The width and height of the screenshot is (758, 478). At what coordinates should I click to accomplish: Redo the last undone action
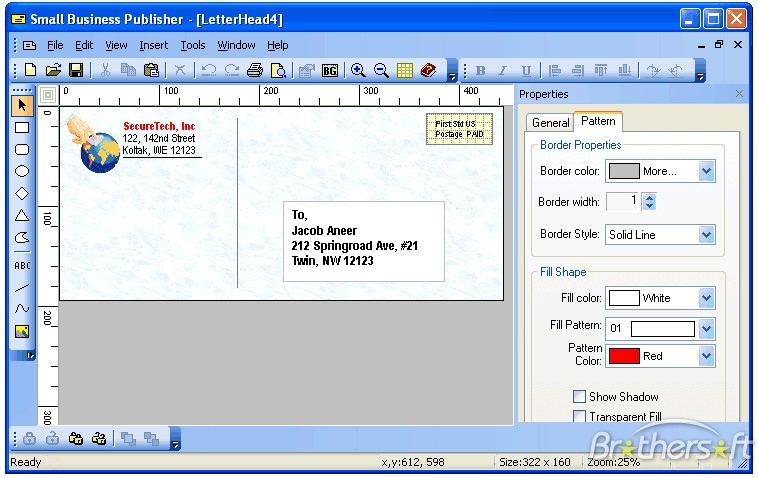click(232, 70)
